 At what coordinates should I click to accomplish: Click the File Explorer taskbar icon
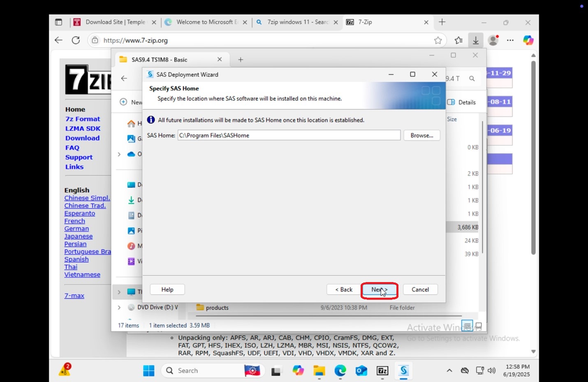319,370
